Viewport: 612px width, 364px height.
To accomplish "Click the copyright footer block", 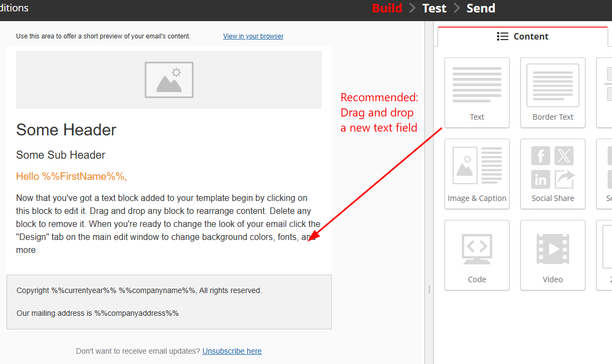I will pos(169,302).
